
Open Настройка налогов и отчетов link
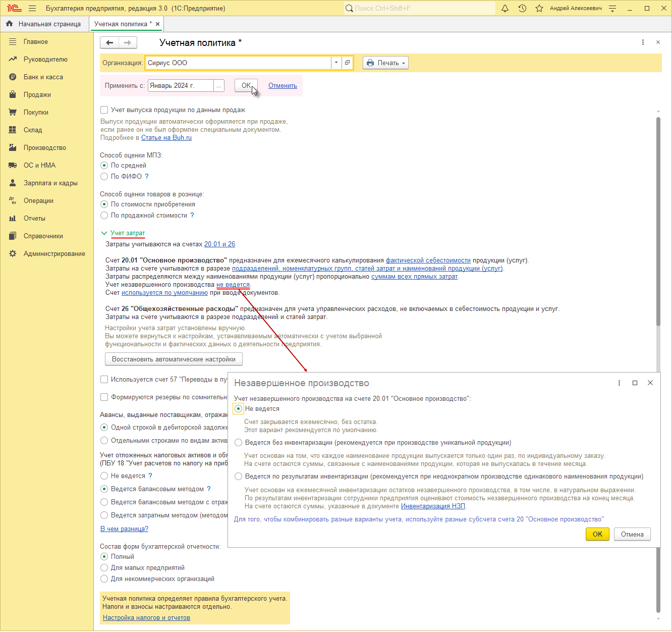pyautogui.click(x=146, y=617)
